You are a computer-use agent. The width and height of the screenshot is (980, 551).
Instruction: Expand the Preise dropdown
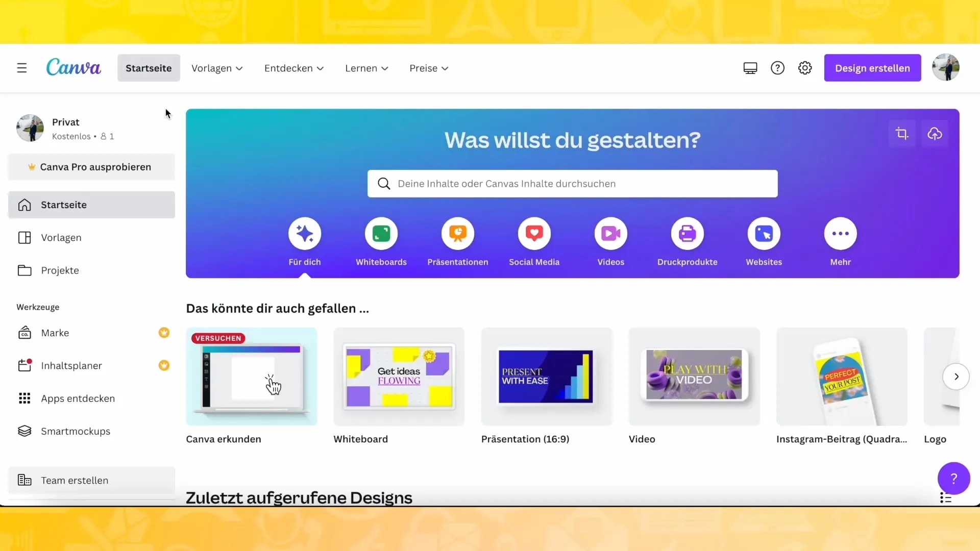(428, 68)
